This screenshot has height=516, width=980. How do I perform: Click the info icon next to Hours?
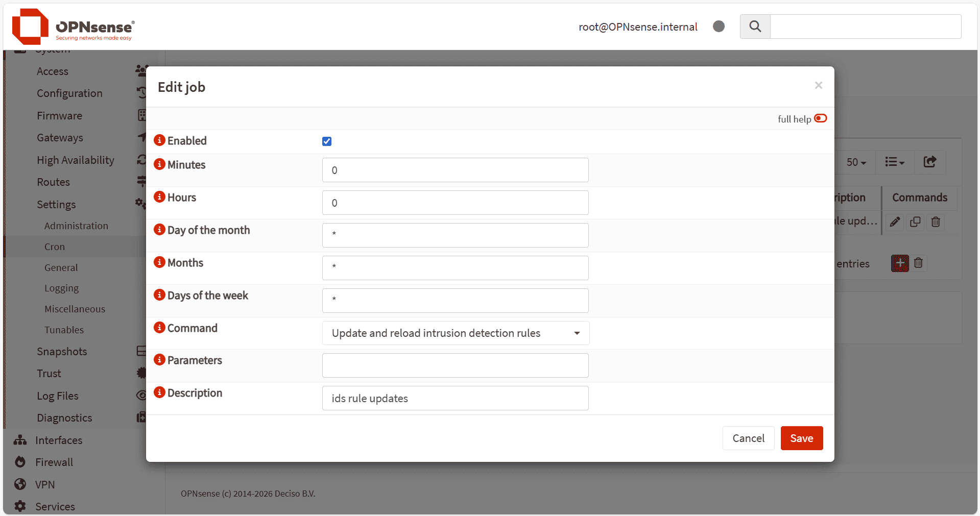point(159,196)
